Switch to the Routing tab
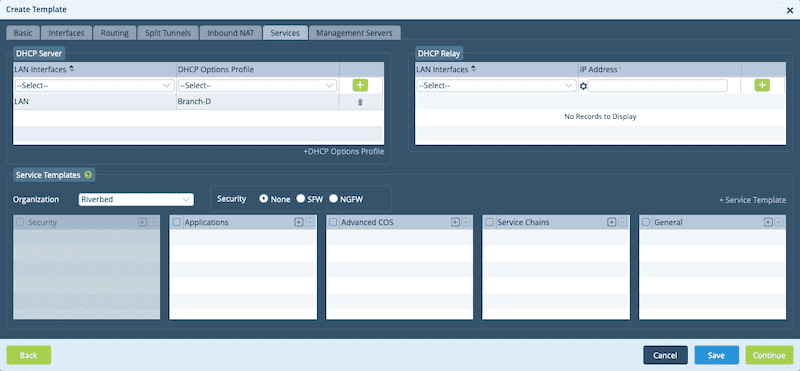 pos(114,33)
